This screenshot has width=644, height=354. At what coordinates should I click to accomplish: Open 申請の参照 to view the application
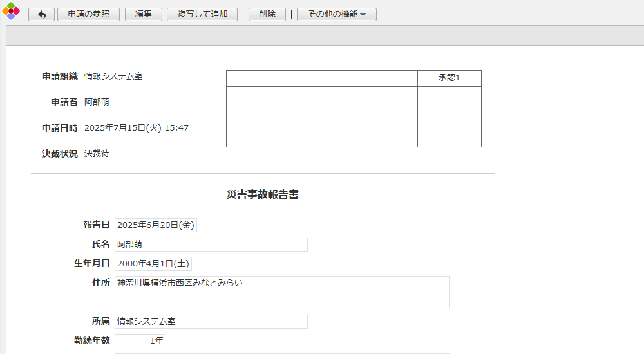tap(88, 14)
